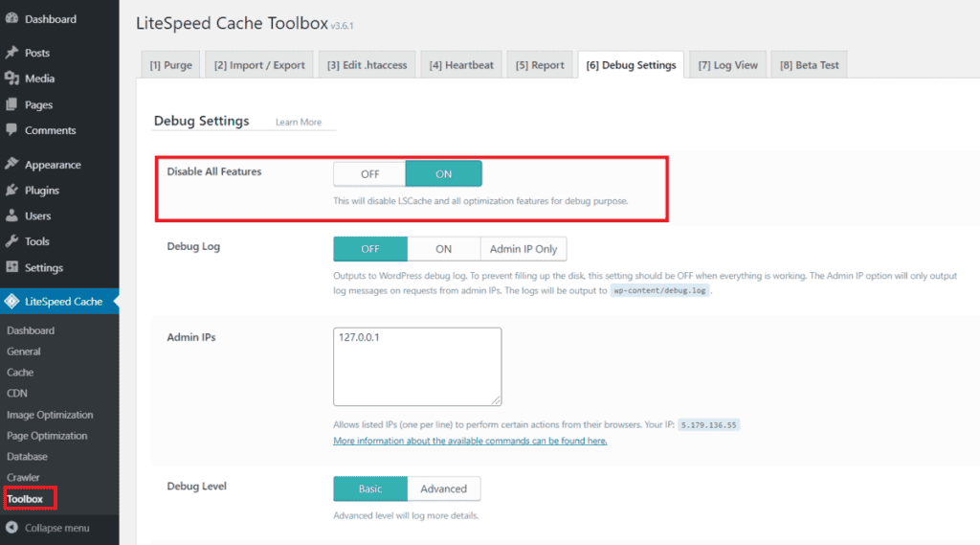980x545 pixels.
Task: Open Plugins in the sidebar menu
Action: 42,191
